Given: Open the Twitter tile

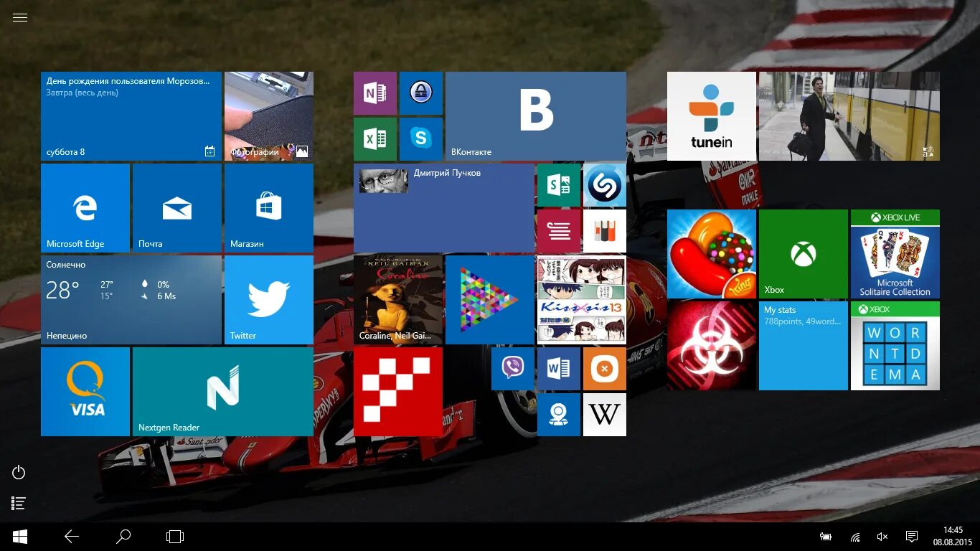Looking at the screenshot, I should 269,300.
